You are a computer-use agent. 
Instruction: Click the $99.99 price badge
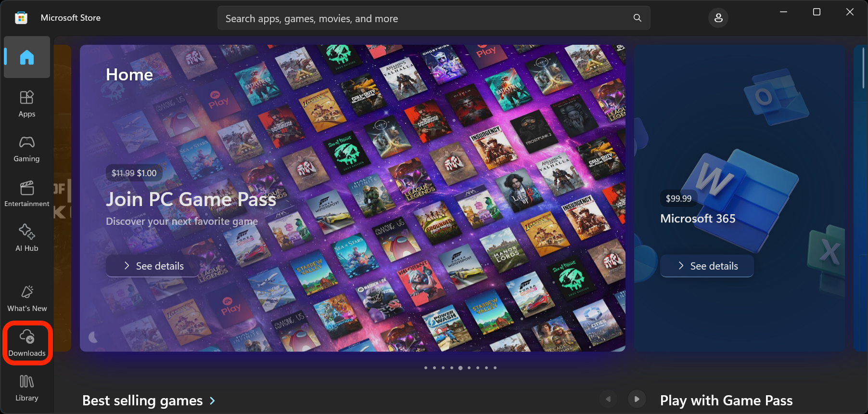pos(678,198)
